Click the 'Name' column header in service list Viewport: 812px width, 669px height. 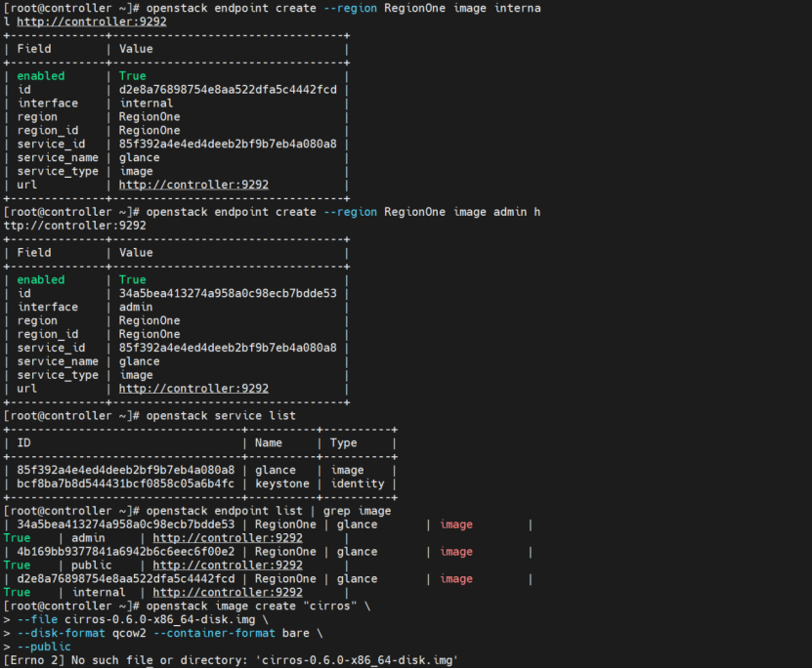(x=269, y=442)
